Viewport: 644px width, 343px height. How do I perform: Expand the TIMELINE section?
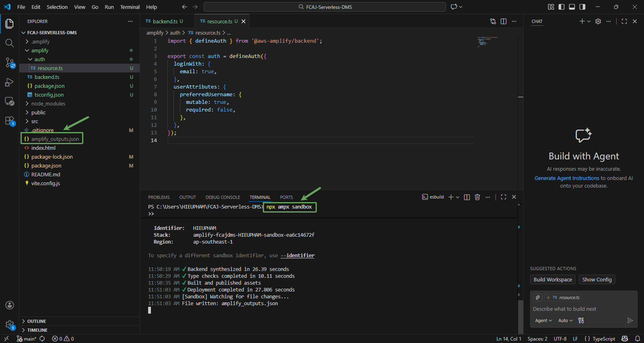point(79,330)
